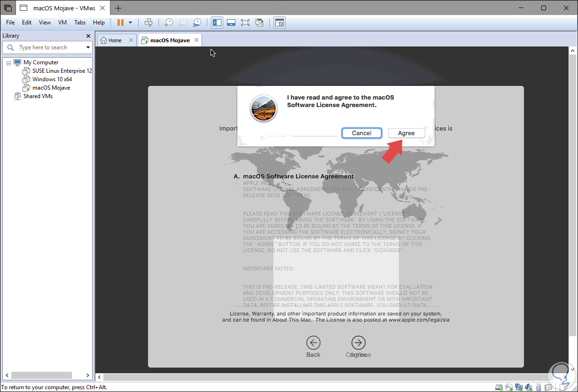Select macOS Mojave in library tree
The height and width of the screenshot is (392, 578).
[x=51, y=88]
